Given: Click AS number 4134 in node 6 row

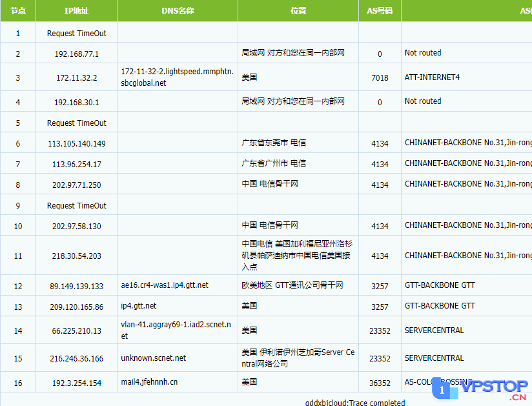Looking at the screenshot, I should (x=380, y=144).
